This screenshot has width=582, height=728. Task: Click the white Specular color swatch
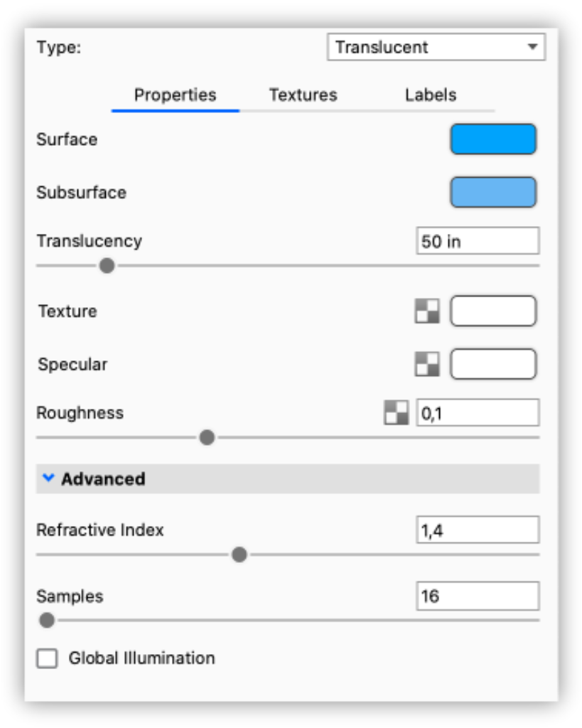pyautogui.click(x=492, y=365)
